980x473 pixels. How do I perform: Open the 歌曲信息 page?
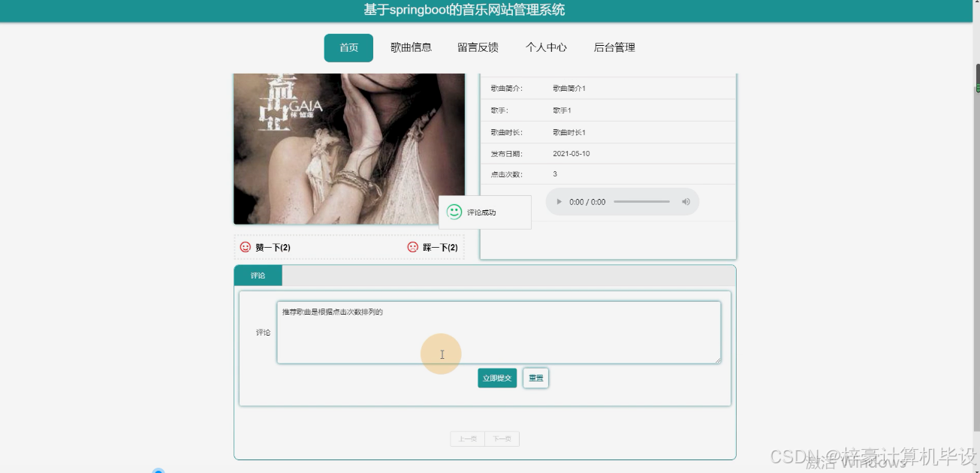tap(410, 47)
